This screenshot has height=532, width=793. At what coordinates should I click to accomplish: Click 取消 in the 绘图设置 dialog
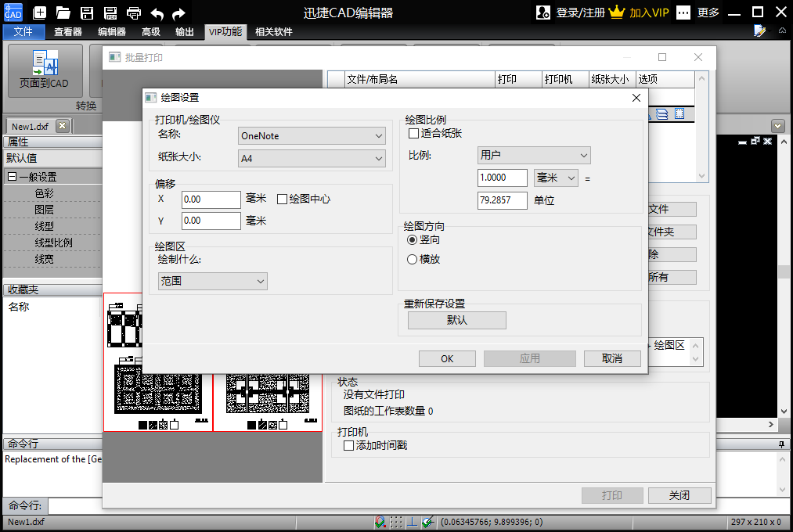[612, 358]
